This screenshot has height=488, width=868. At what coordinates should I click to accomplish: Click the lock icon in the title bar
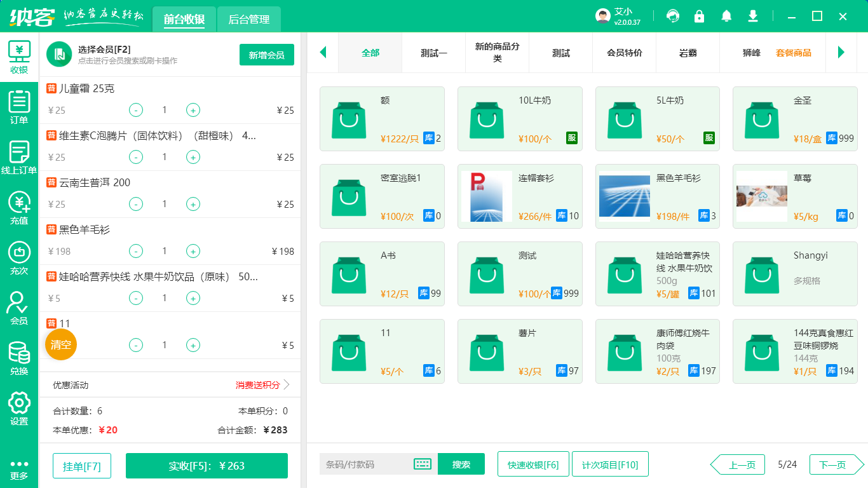(x=700, y=16)
